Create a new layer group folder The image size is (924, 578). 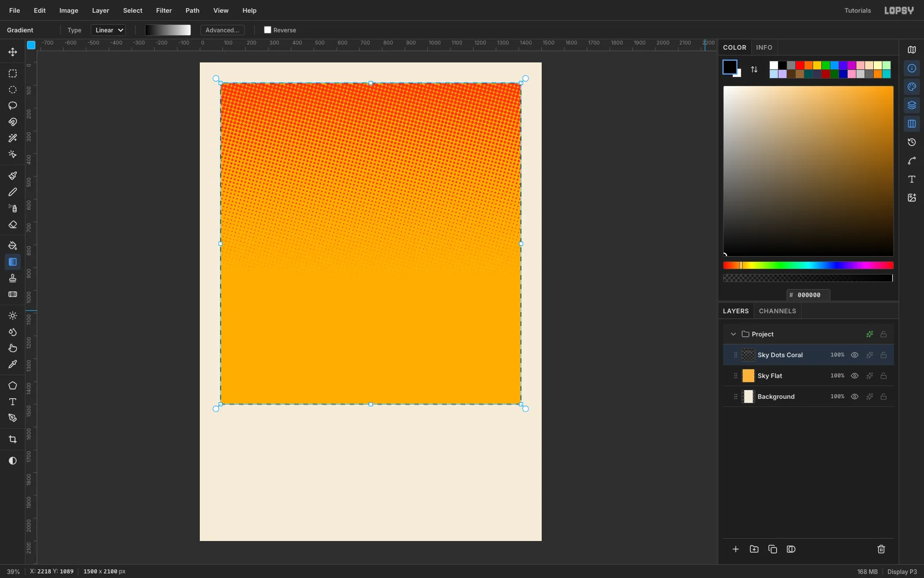[754, 549]
